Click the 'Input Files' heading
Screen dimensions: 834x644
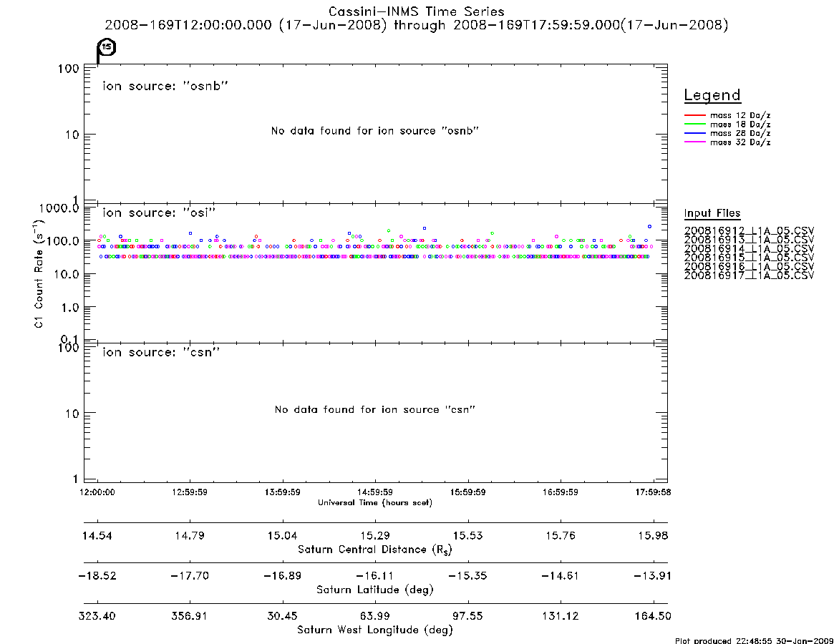[712, 213]
